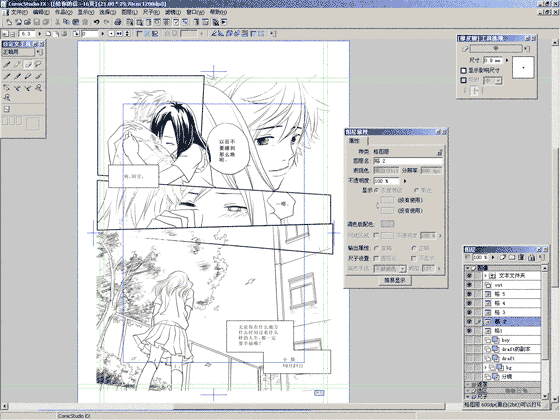Open the opacity arrow next to 不透明度 field

coord(405,181)
